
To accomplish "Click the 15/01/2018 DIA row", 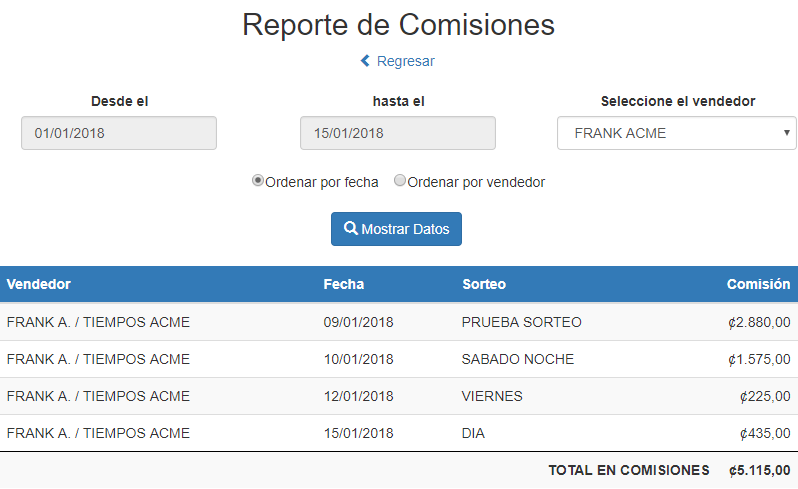I will 399,433.
